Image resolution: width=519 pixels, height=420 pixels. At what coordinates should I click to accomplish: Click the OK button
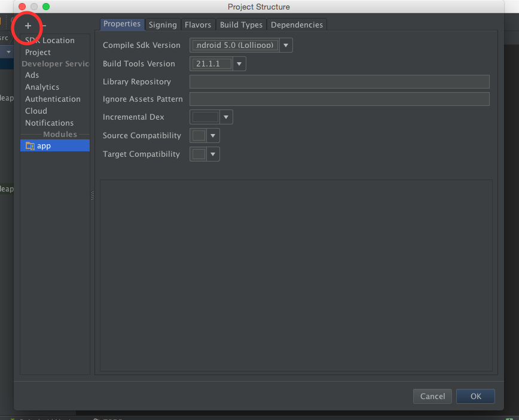(475, 396)
